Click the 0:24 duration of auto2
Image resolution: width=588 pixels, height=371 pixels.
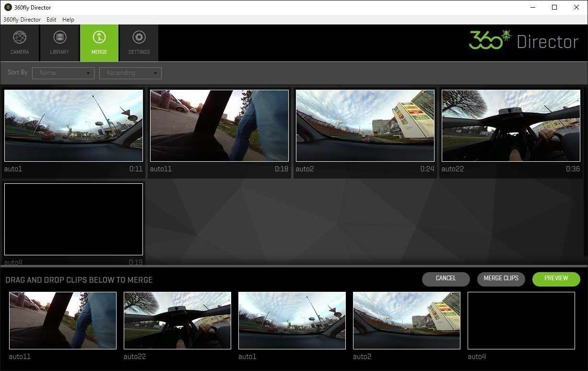coord(427,169)
